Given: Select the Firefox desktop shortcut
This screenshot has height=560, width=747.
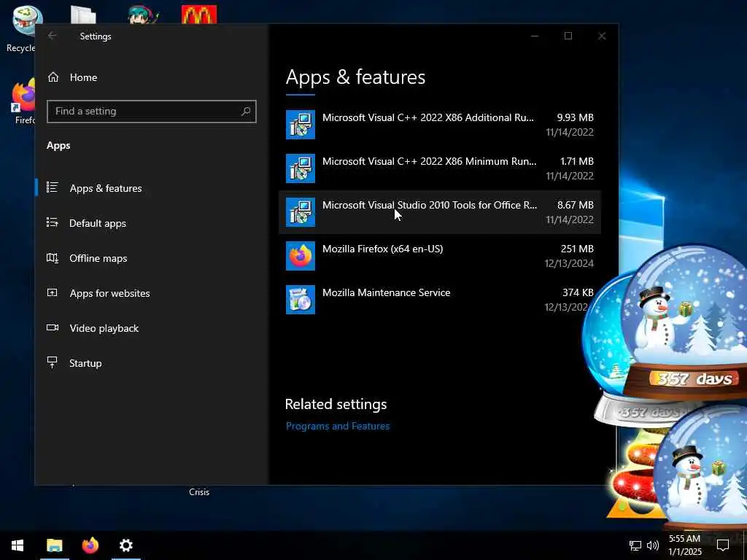Looking at the screenshot, I should pyautogui.click(x=23, y=101).
